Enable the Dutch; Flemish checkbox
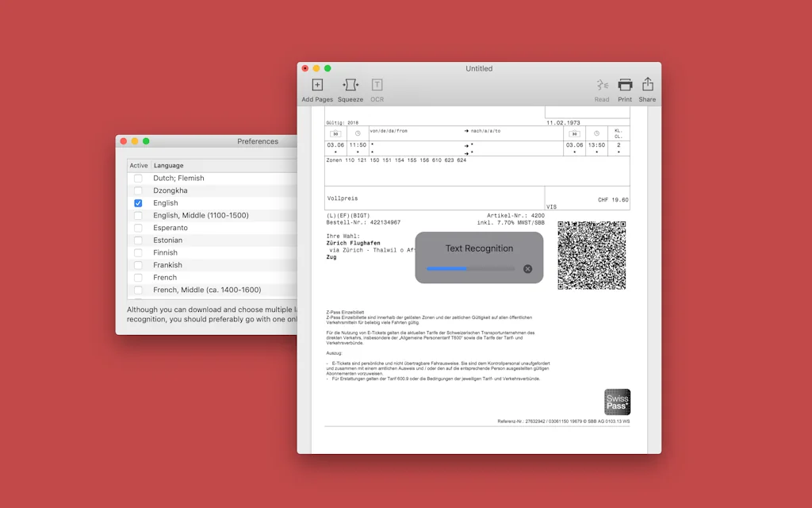 (x=138, y=179)
